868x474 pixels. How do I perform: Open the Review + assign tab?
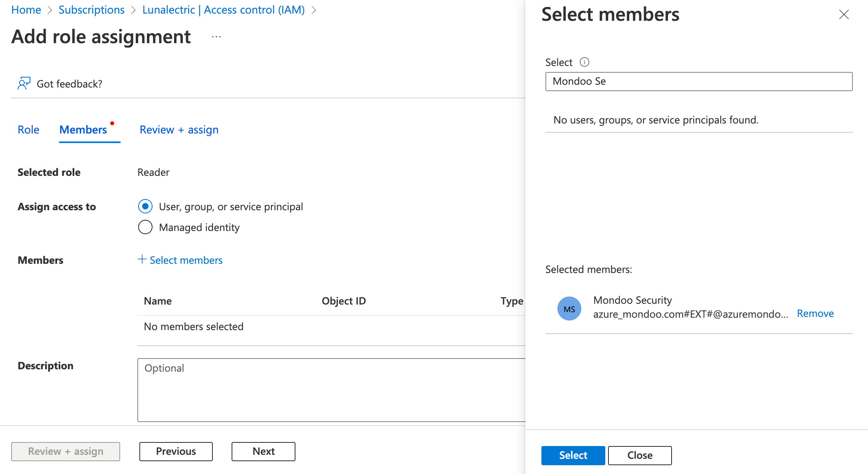[178, 129]
